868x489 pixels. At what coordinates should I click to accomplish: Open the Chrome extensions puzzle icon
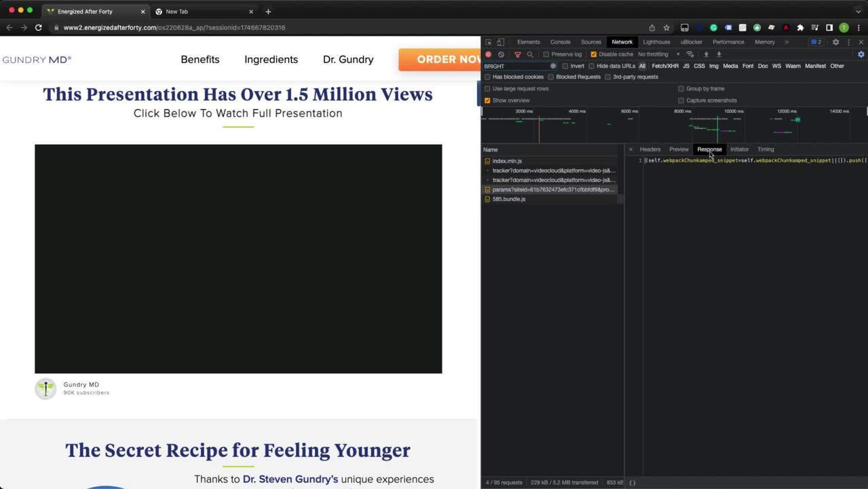click(800, 28)
